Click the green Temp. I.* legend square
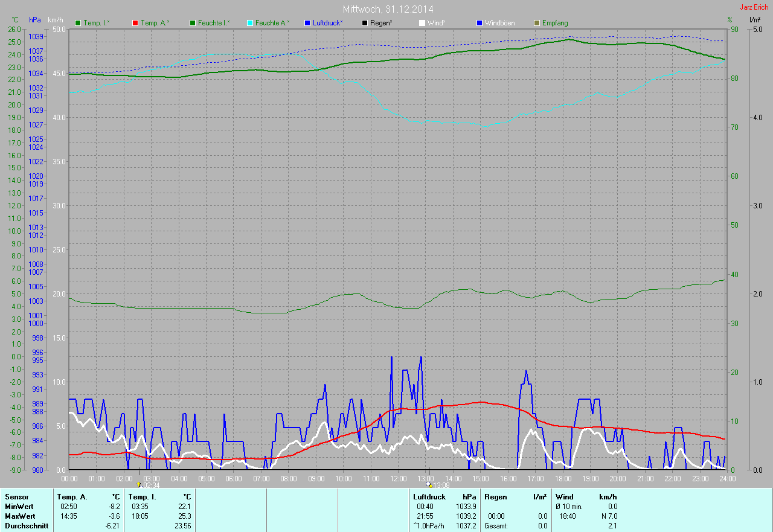This screenshot has width=773, height=532. (x=78, y=23)
